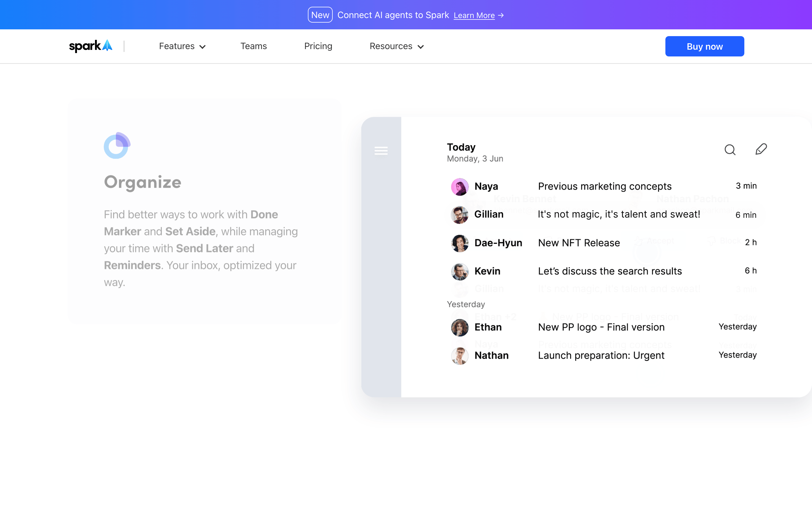
Task: Click the '3 min' timestamp
Action: click(x=746, y=186)
